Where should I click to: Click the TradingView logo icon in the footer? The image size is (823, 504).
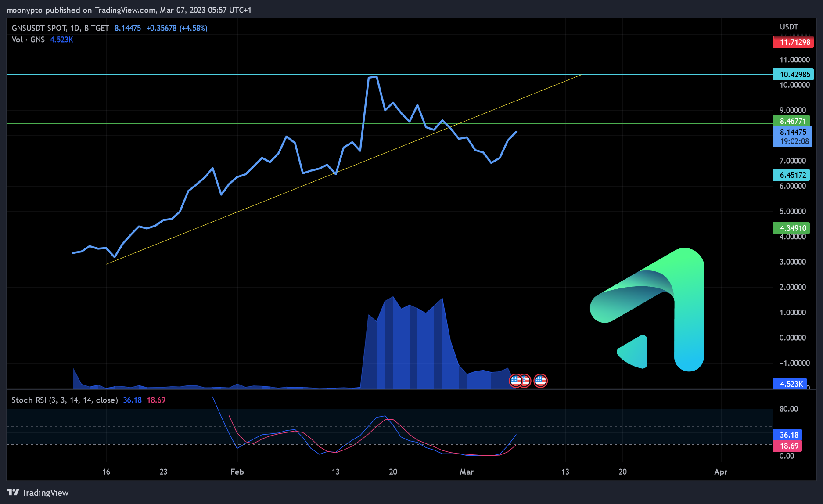[x=13, y=493]
